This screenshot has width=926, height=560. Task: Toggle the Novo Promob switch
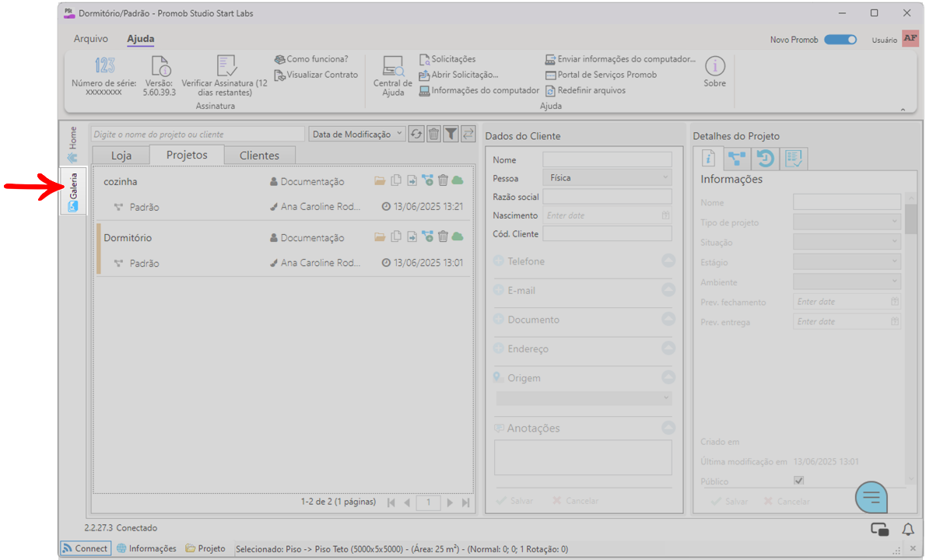coord(840,40)
